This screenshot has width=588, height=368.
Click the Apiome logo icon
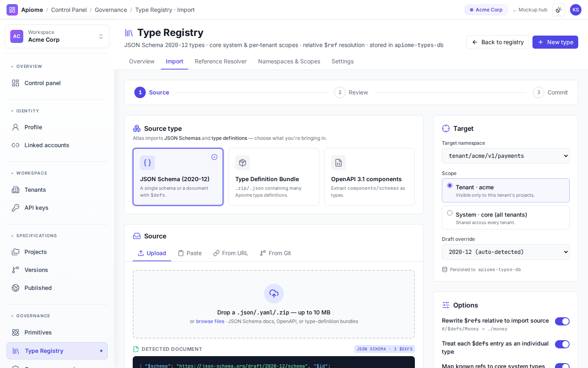tap(12, 10)
